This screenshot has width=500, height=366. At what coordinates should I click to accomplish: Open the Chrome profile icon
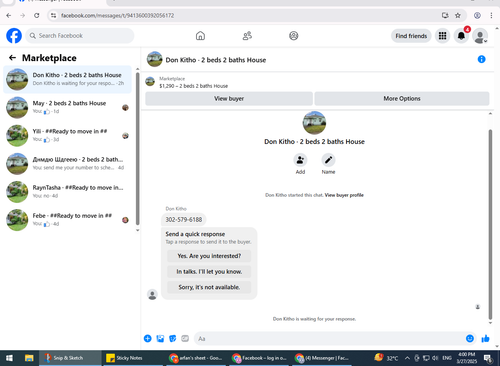[477, 15]
